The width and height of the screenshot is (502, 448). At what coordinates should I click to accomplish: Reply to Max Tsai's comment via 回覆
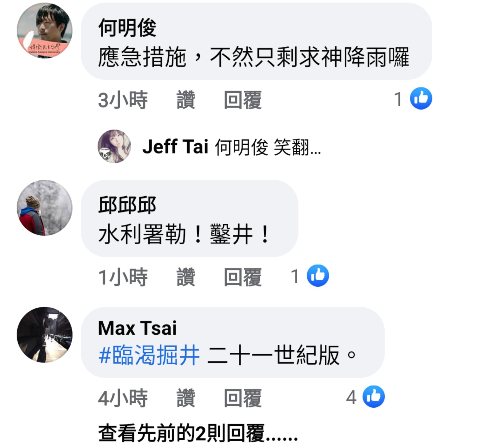tap(243, 398)
